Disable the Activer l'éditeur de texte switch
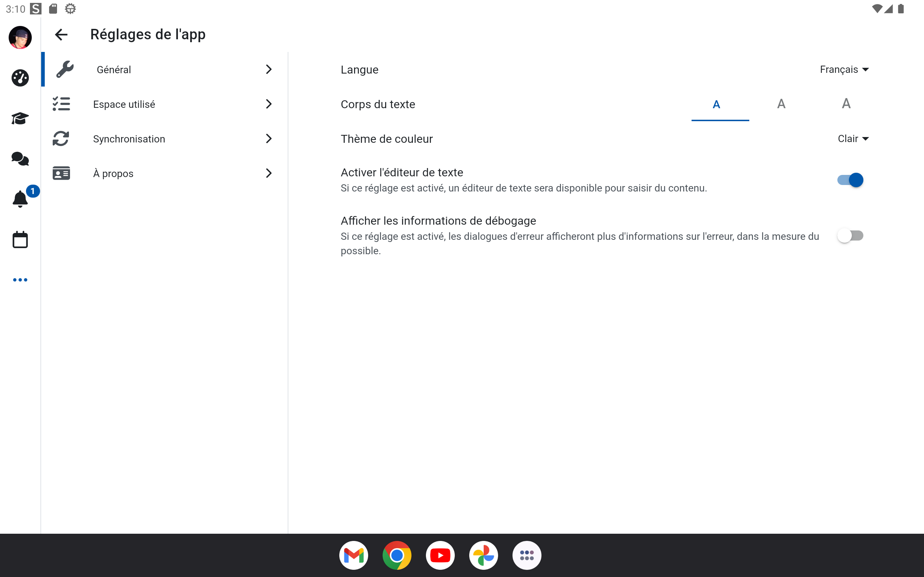The height and width of the screenshot is (577, 924). [850, 180]
